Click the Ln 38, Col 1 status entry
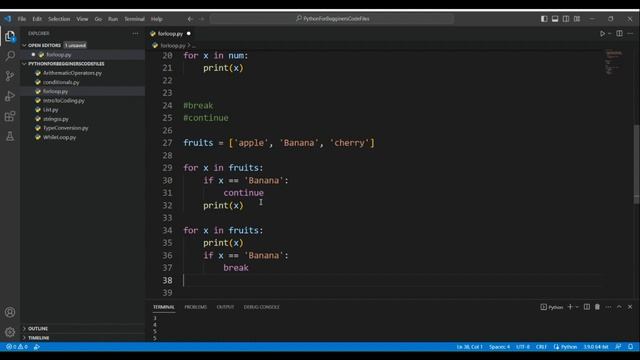 click(x=469, y=347)
